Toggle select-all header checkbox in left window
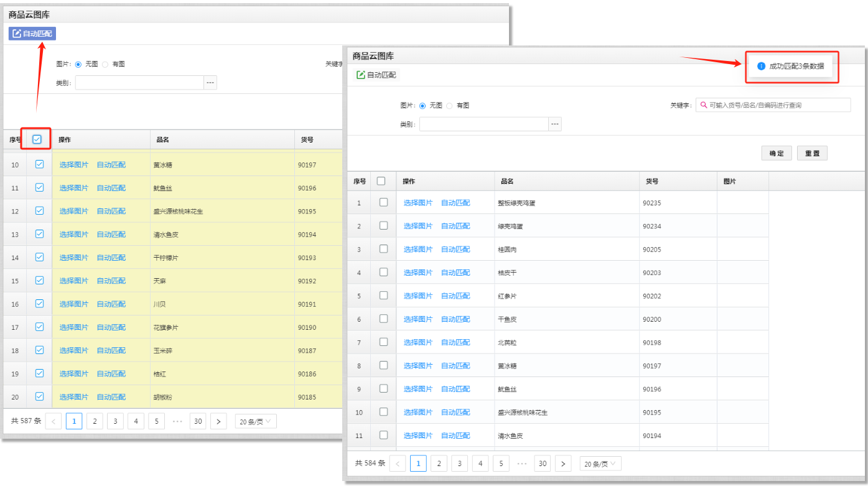This screenshot has width=868, height=486. click(x=37, y=139)
